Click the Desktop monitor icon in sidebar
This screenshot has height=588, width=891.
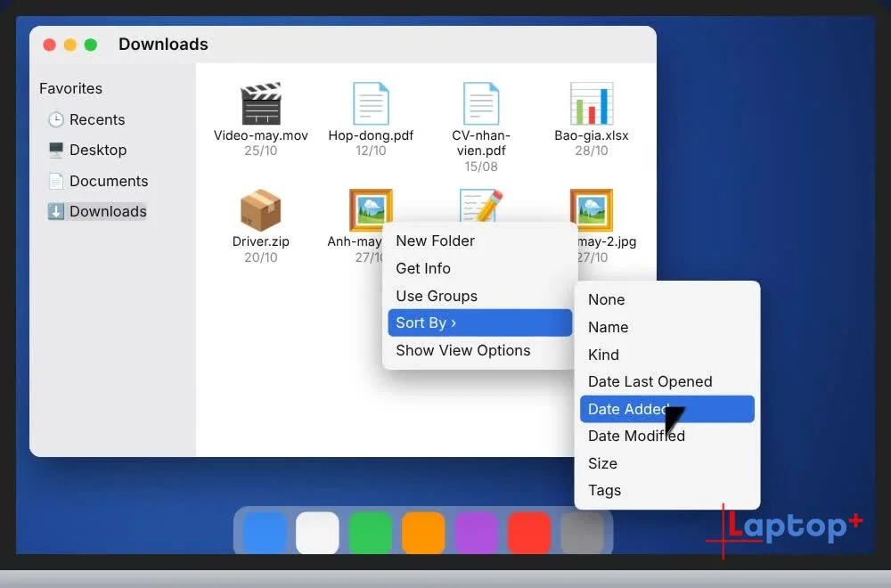click(x=55, y=150)
